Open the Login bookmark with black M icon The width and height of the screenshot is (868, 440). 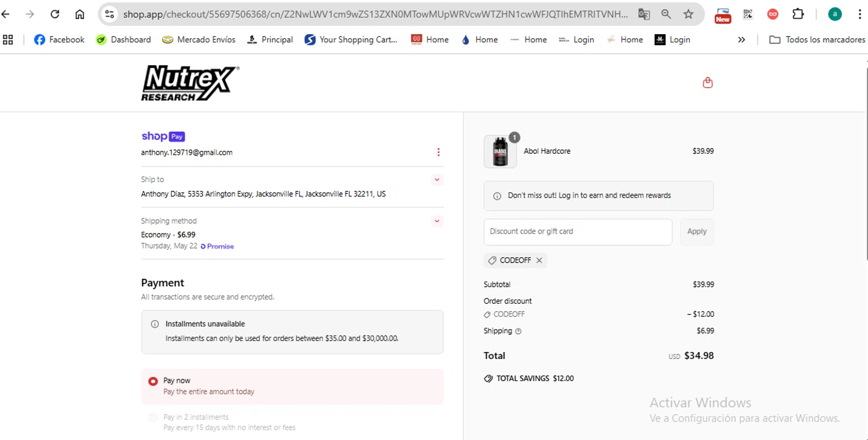[672, 39]
